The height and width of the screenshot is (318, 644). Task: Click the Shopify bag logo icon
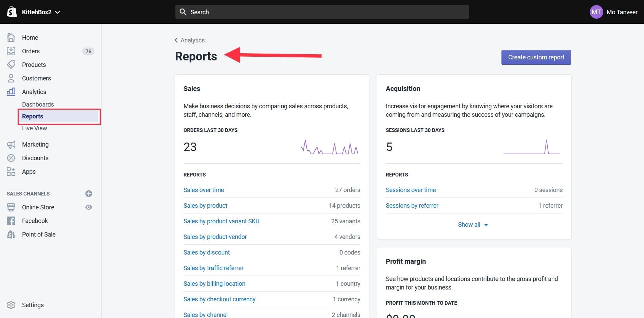tap(12, 12)
